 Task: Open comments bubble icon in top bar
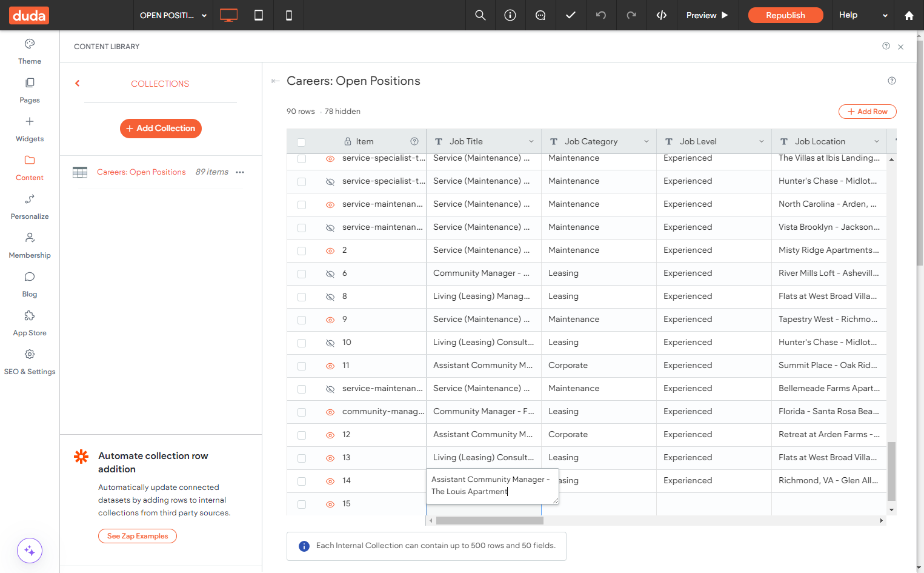(540, 15)
